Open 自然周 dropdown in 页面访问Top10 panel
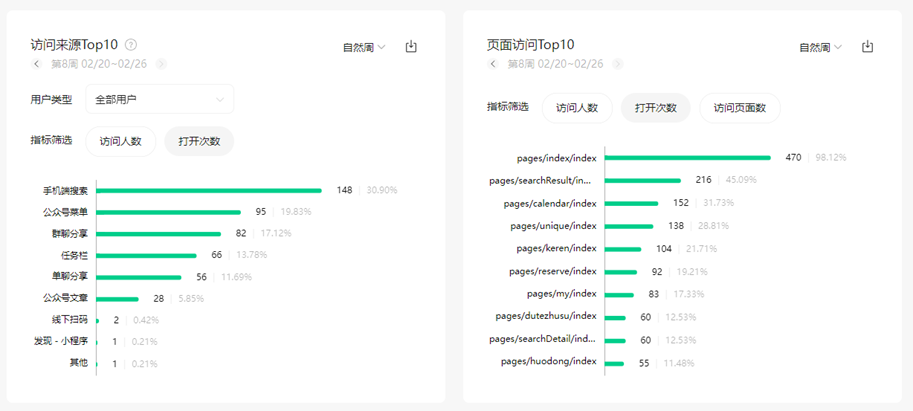913x411 pixels. click(x=820, y=48)
